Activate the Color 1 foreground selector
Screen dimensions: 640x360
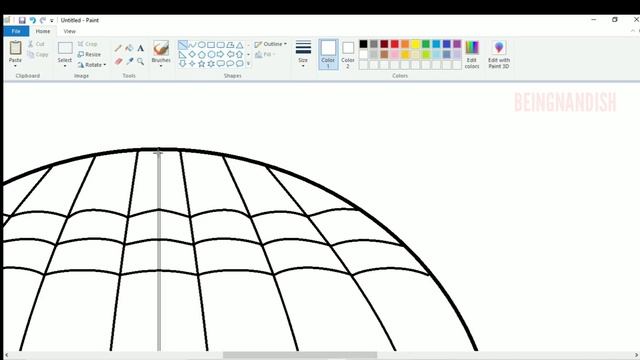pos(328,54)
